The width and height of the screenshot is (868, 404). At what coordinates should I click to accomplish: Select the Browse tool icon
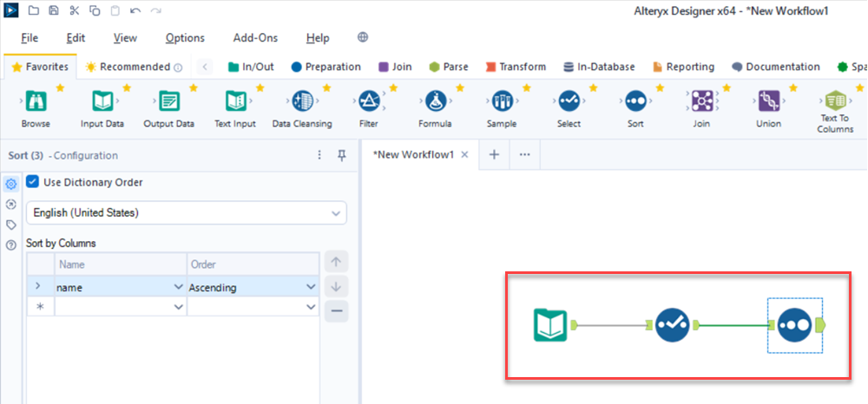point(36,102)
